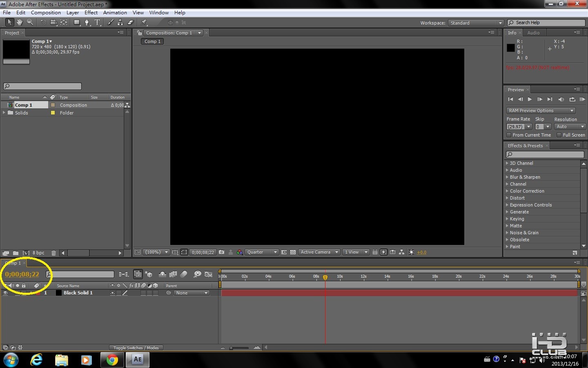This screenshot has height=368, width=588.
Task: Select the Eraser tool
Action: [x=131, y=22]
